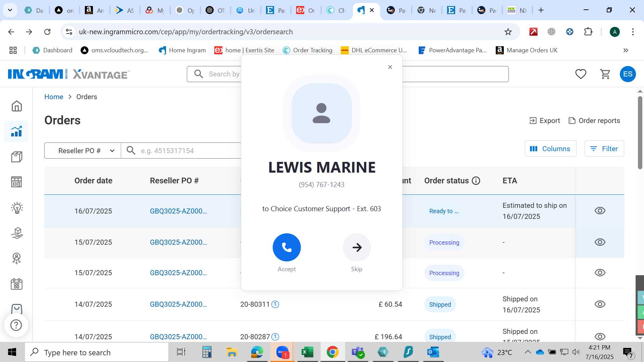644x362 pixels.
Task: Expand the Reseller PO # search-type dropdown
Action: pyautogui.click(x=83, y=150)
